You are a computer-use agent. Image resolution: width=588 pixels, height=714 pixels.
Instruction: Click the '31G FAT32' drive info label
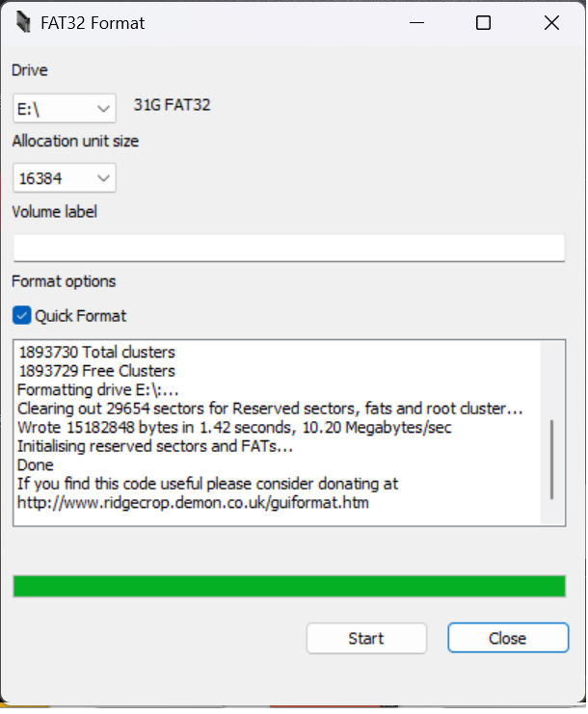pos(173,105)
